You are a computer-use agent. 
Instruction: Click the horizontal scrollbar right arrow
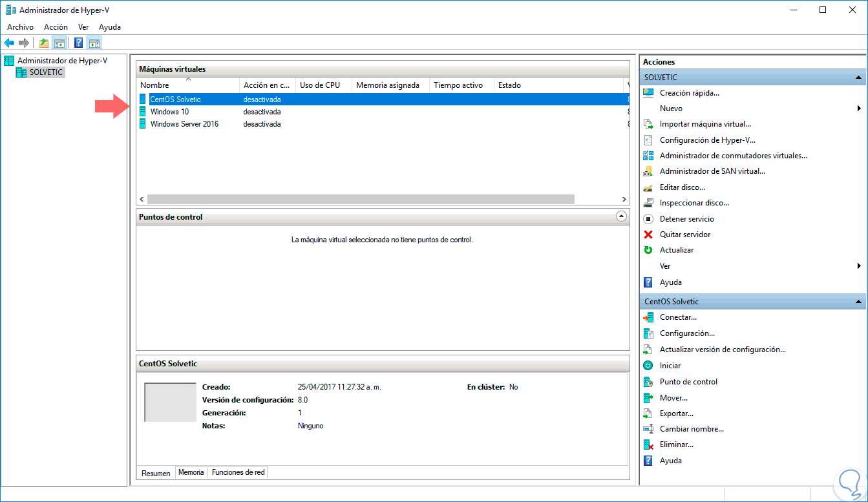coord(624,200)
